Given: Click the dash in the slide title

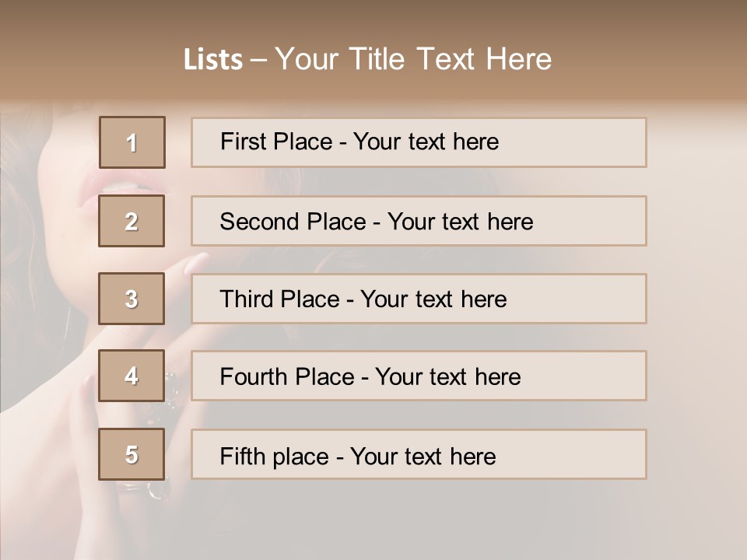Looking at the screenshot, I should (258, 60).
